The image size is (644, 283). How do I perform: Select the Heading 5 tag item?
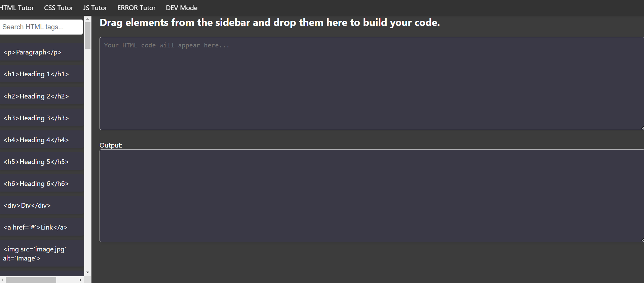click(x=42, y=162)
